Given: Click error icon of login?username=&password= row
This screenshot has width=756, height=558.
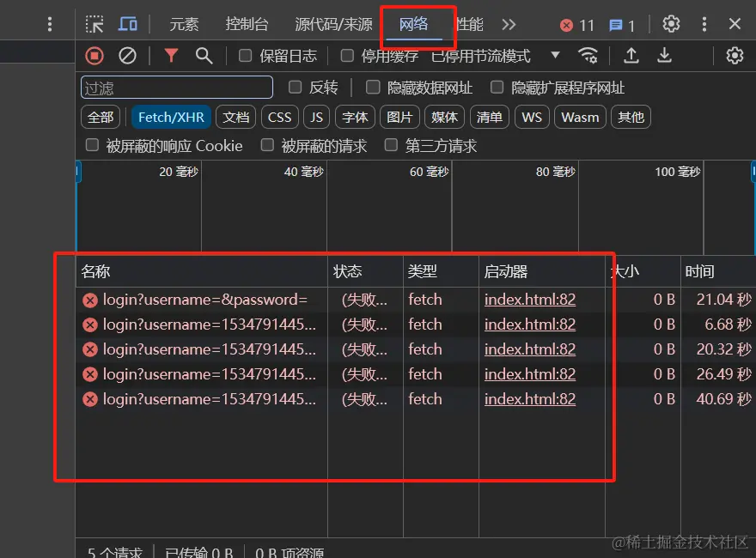Looking at the screenshot, I should pyautogui.click(x=89, y=300).
